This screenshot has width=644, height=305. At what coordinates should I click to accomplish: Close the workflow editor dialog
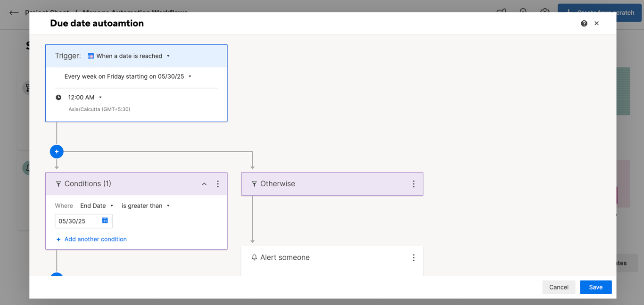coord(597,24)
